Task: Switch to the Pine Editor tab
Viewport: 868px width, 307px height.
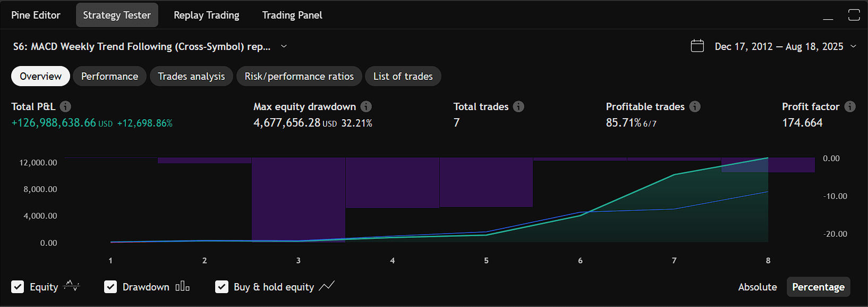Action: (x=36, y=15)
